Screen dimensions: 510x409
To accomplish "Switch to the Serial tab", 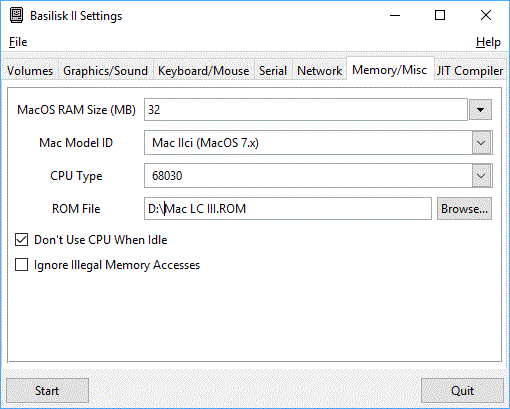I will [273, 71].
